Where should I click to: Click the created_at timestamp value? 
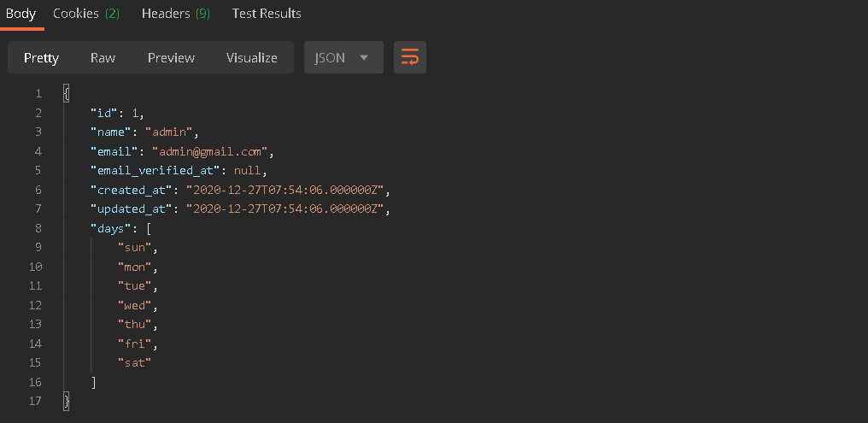coord(285,190)
